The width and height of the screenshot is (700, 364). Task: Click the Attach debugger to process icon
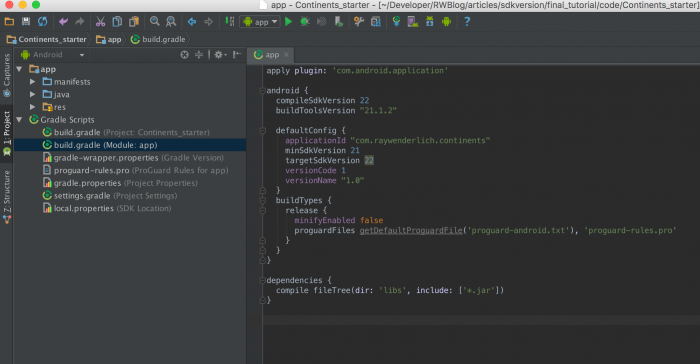(338, 21)
